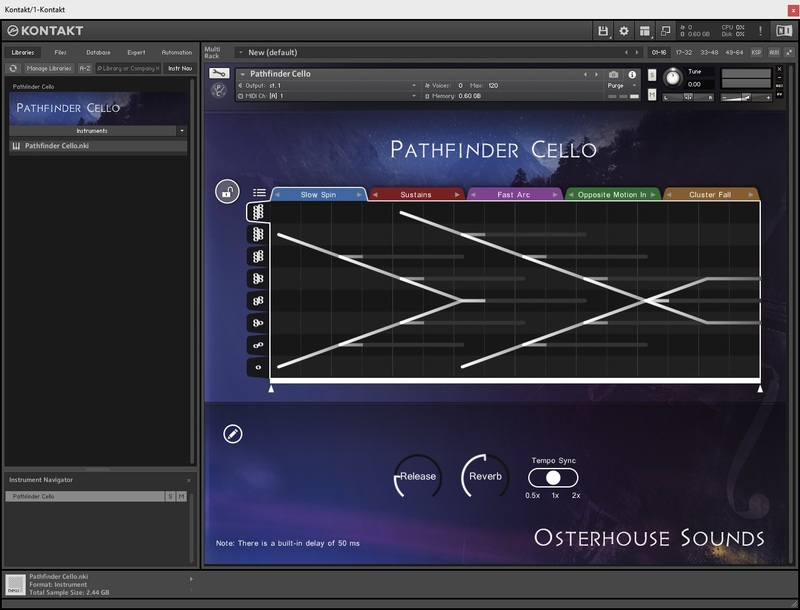Click the refresh libraries icon
This screenshot has height=610, width=800.
pyautogui.click(x=13, y=68)
